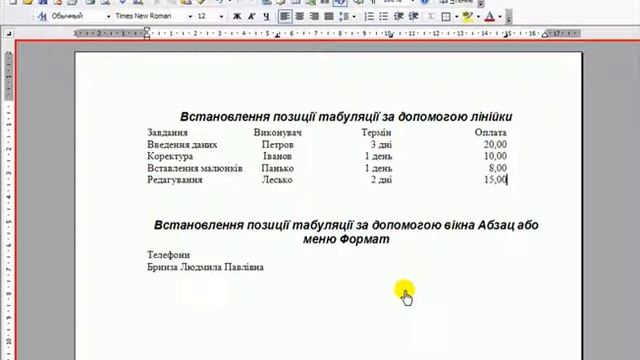Click heading 'Встановлення позиції табуляції за допомогою лінійки'
Screen dimensions: 640x360
pyautogui.click(x=346, y=117)
